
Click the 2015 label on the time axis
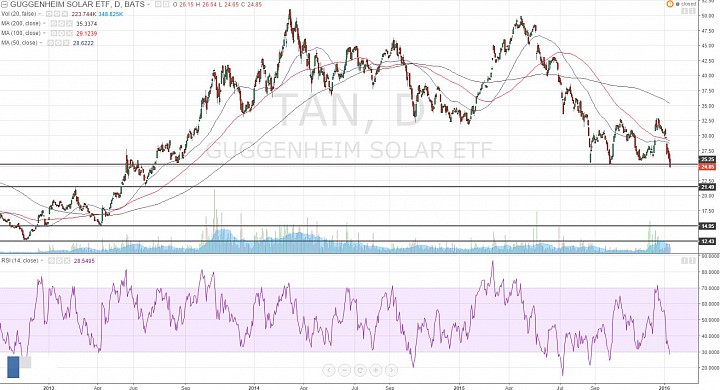(x=459, y=387)
